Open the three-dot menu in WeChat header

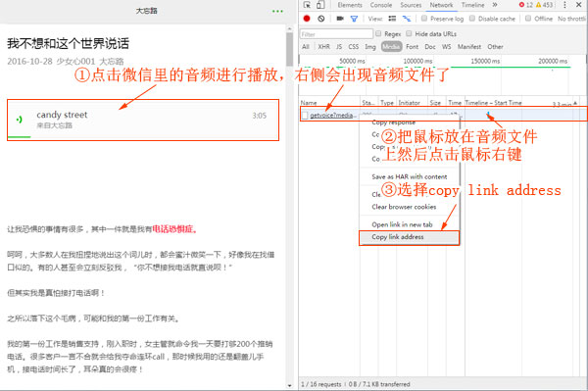pyautogui.click(x=277, y=11)
